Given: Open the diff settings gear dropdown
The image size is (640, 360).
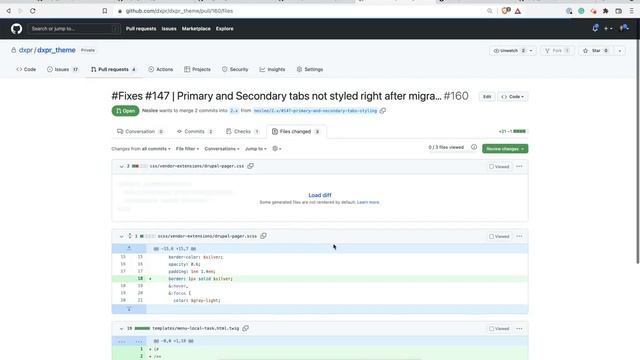Looking at the screenshot, I should click(277, 149).
